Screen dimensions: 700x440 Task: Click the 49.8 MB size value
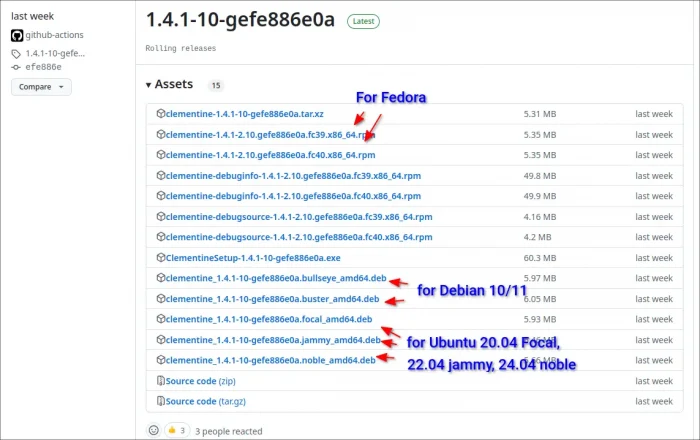click(x=540, y=176)
